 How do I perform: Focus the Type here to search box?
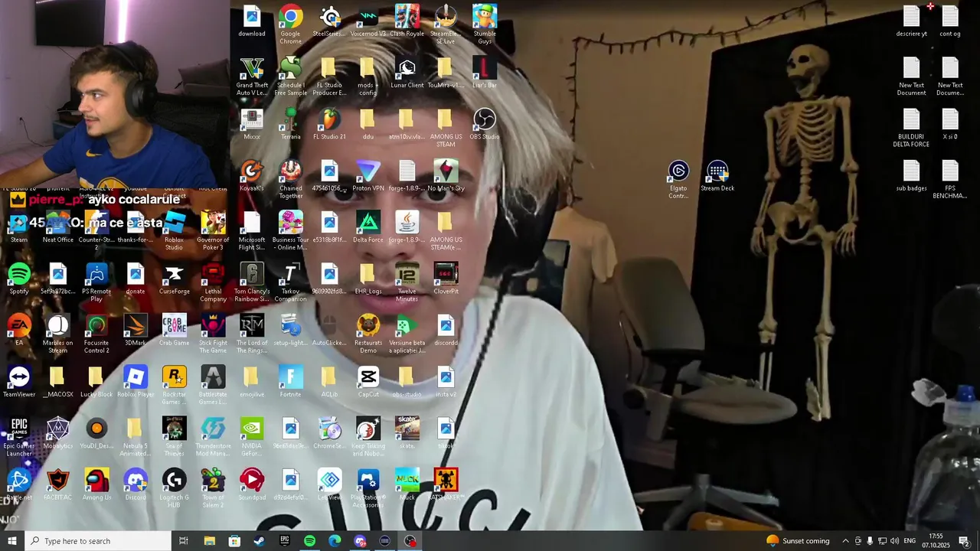pos(98,541)
